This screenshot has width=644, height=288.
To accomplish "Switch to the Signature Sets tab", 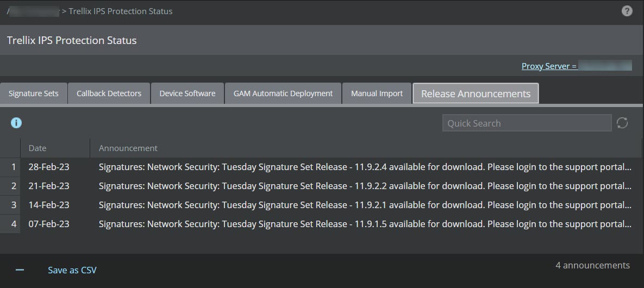I will [x=34, y=93].
